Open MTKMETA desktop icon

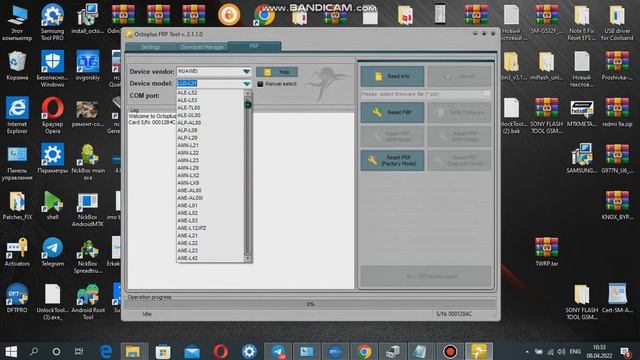582,112
